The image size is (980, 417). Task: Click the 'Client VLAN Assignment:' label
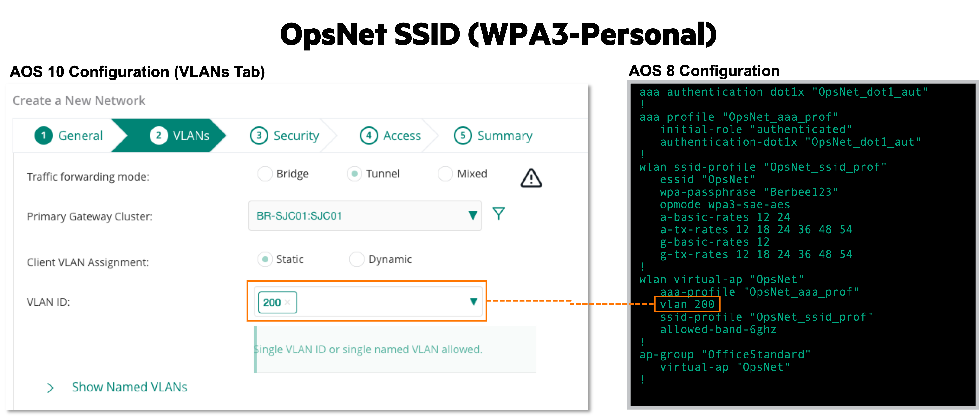(x=88, y=262)
